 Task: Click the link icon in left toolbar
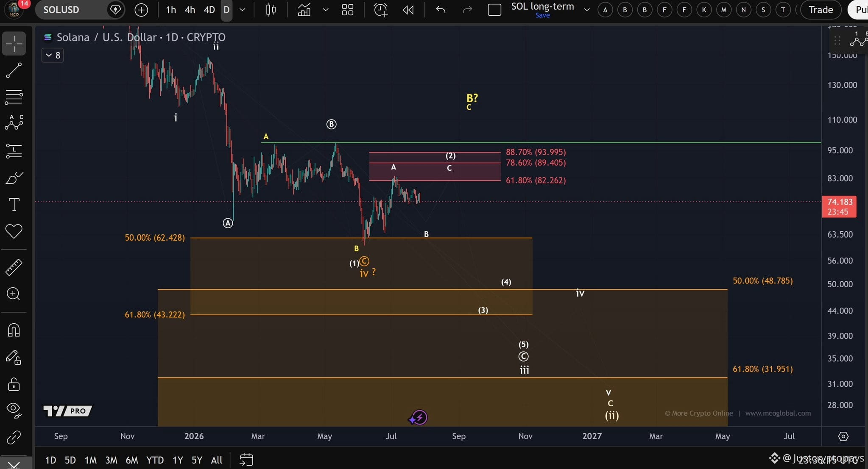click(14, 437)
